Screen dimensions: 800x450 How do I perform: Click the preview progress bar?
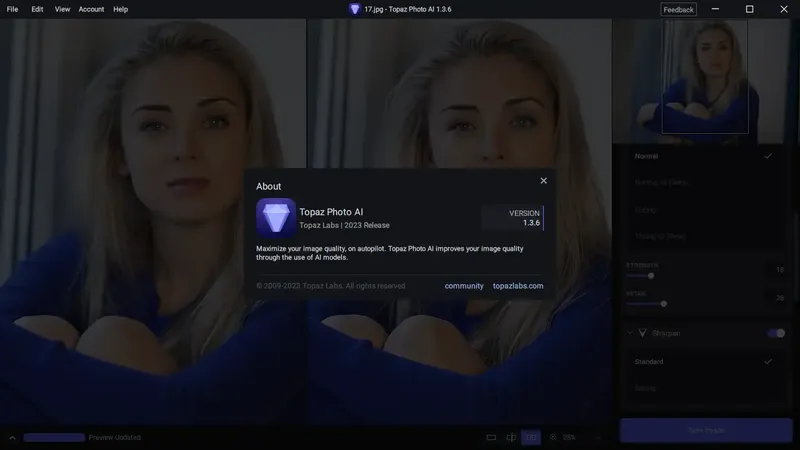click(x=54, y=438)
